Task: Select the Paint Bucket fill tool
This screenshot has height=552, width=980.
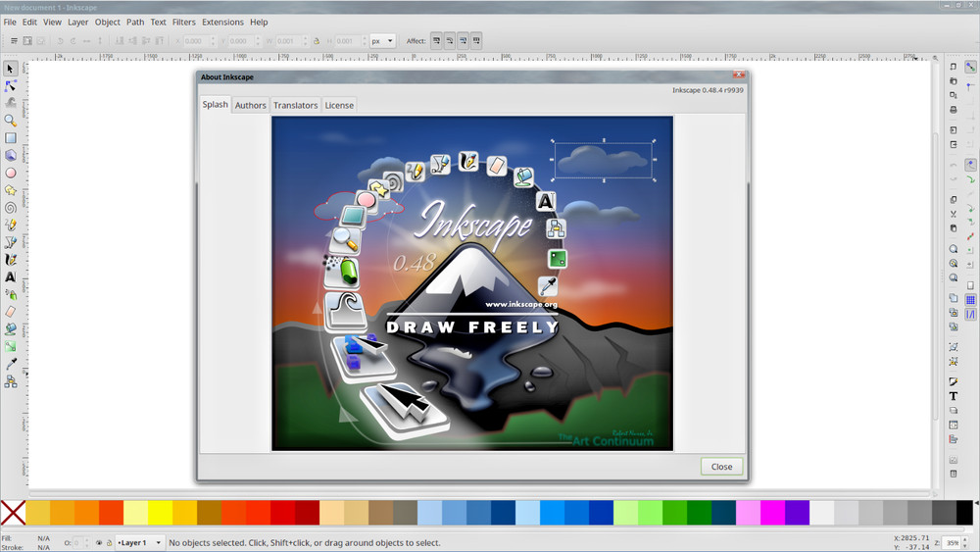Action: pyautogui.click(x=10, y=328)
